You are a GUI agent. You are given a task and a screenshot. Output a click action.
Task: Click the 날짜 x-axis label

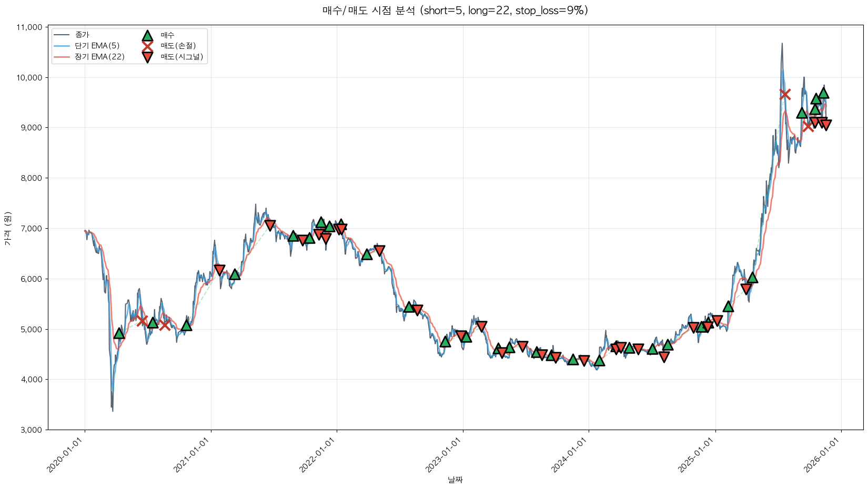coord(455,480)
